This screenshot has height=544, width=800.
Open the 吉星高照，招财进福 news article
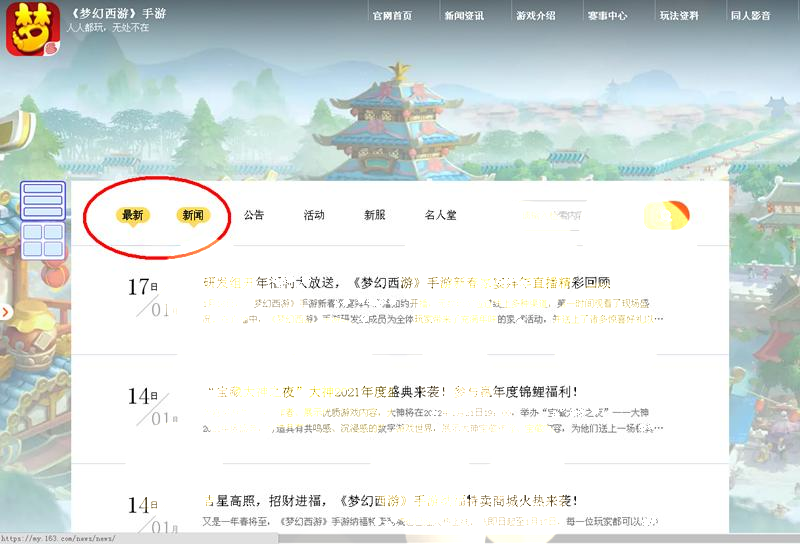pos(391,501)
